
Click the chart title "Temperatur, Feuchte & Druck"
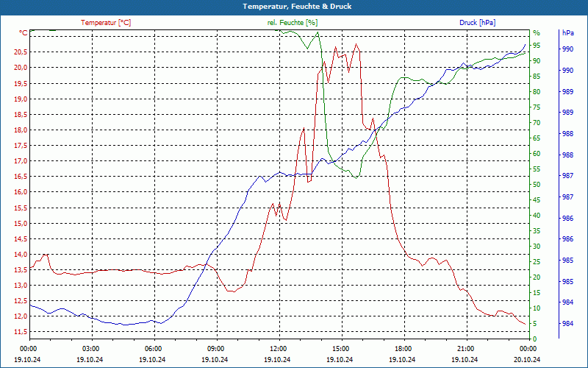pyautogui.click(x=297, y=7)
